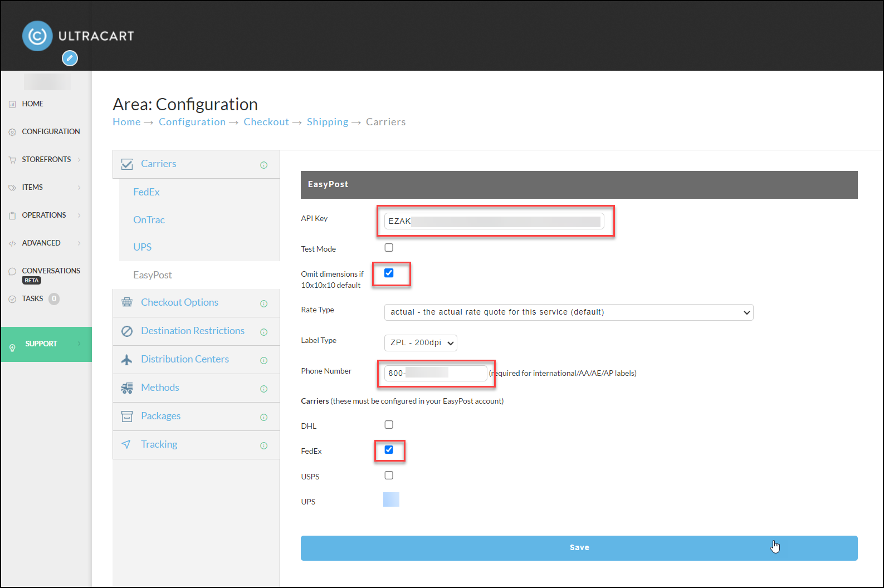Uncheck Omit dimensions if 10x10x10 default
The width and height of the screenshot is (884, 588).
click(389, 273)
